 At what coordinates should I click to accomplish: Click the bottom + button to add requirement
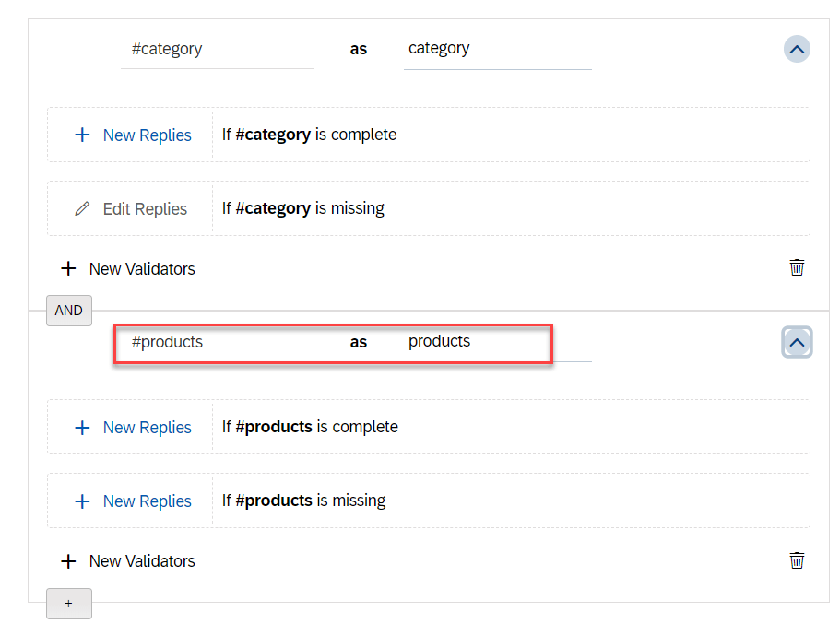pos(69,604)
